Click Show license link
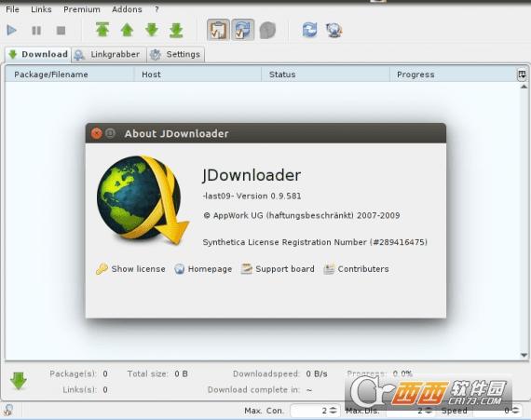Image resolution: width=531 pixels, height=420 pixels. tap(130, 269)
